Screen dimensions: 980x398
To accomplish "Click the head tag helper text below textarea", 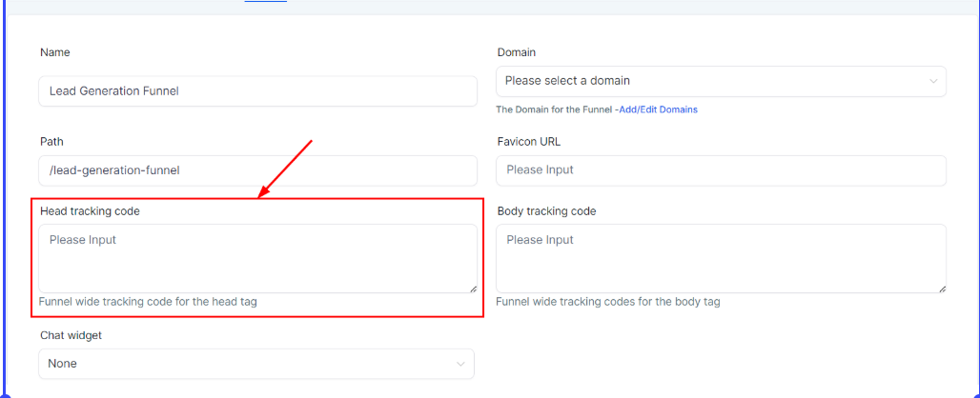I will [148, 302].
